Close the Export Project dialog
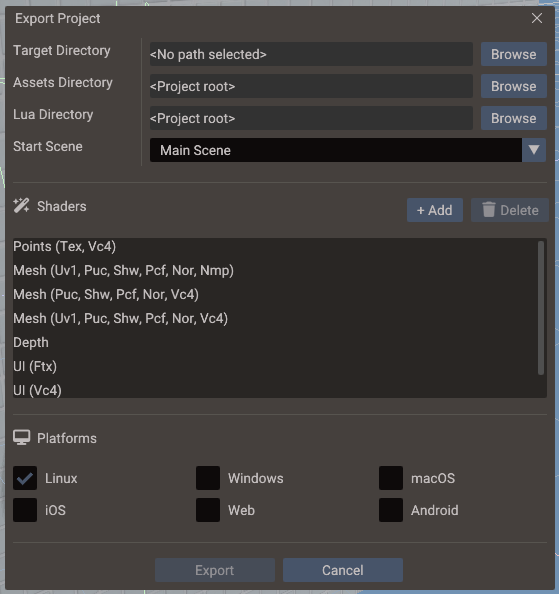559x594 pixels. pyautogui.click(x=537, y=18)
